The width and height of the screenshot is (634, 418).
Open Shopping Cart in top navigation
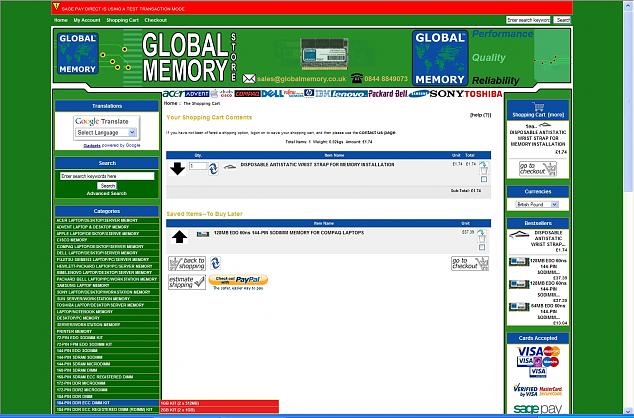[x=122, y=20]
